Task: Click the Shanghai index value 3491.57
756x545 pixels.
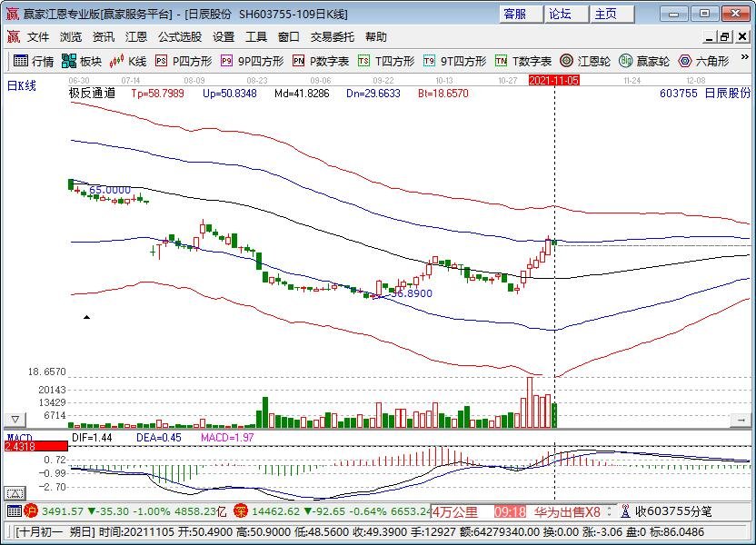Action: pos(63,511)
